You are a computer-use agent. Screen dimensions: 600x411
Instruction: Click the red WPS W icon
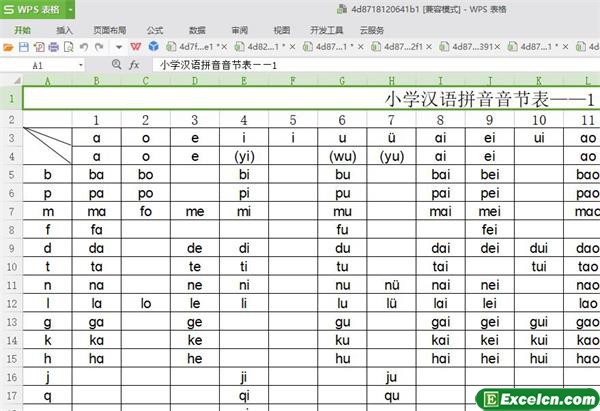click(x=136, y=47)
